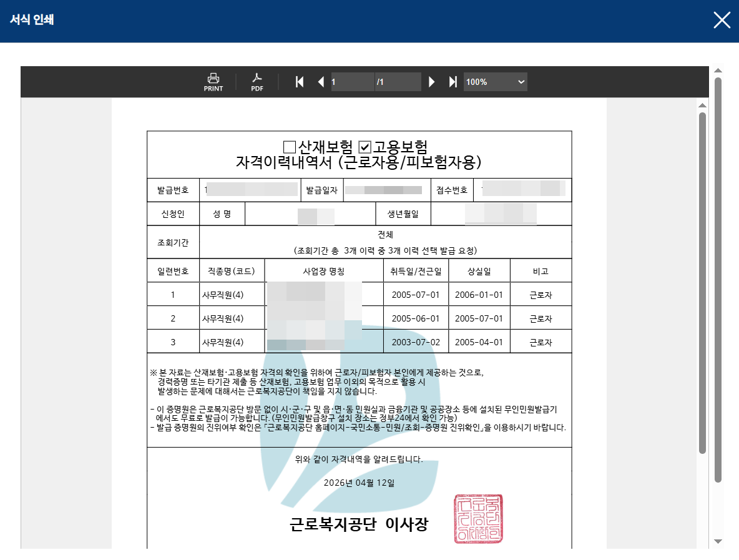Click the 전체 text in the 조회기간 row
739x560 pixels.
(x=384, y=233)
